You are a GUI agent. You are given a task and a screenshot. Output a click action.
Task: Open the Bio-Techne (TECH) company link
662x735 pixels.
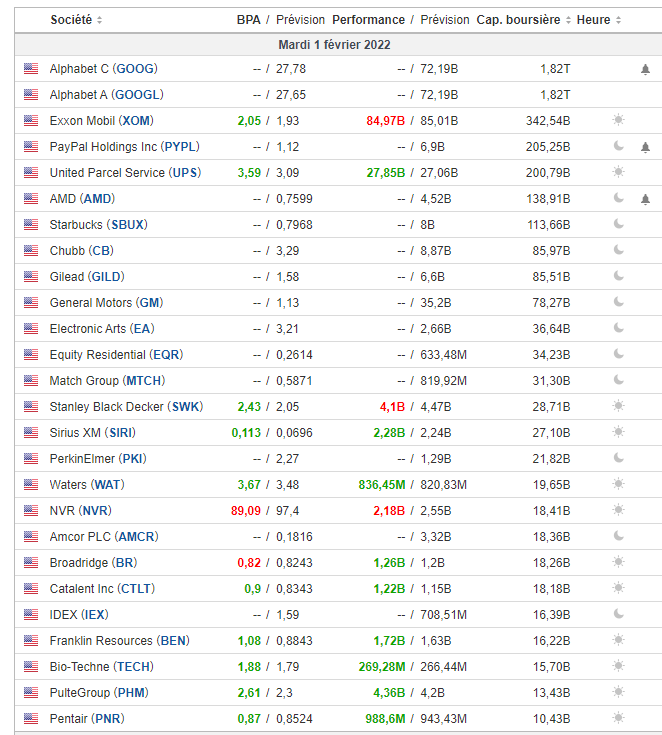102,667
